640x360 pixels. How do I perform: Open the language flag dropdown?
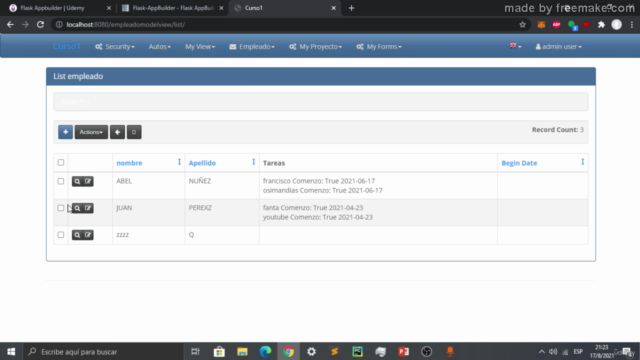(x=516, y=47)
